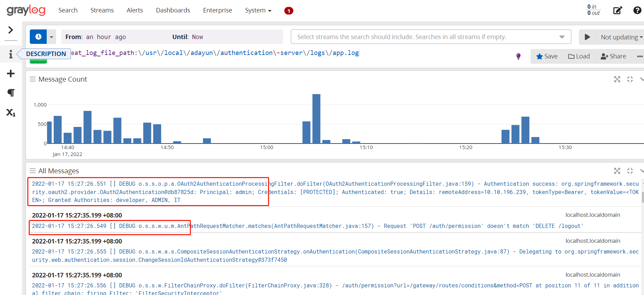
Task: Open the X1 fields icon in sidebar
Action: point(11,112)
